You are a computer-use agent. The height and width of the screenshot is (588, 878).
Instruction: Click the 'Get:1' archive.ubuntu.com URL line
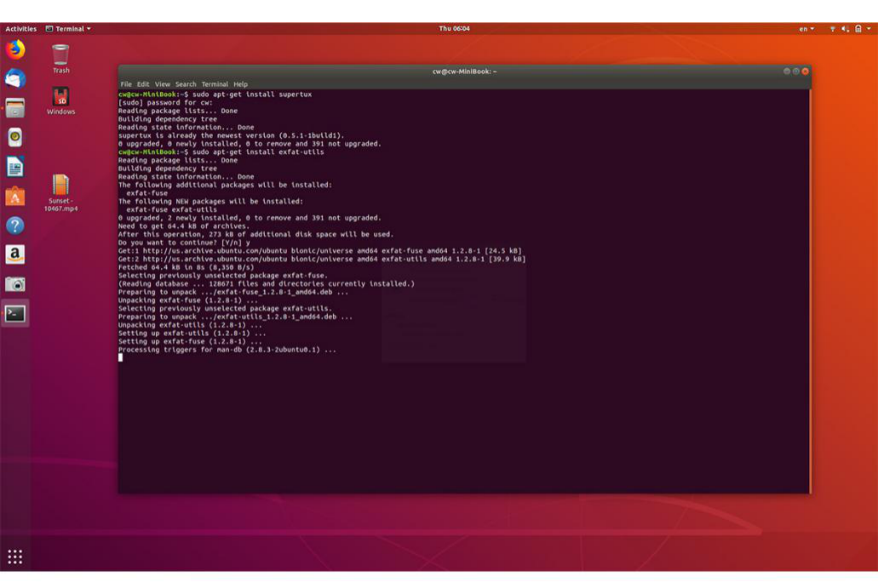(319, 251)
